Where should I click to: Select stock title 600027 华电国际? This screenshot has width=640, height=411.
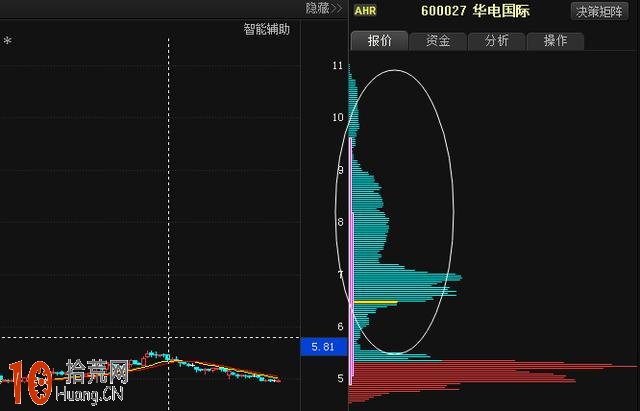475,11
